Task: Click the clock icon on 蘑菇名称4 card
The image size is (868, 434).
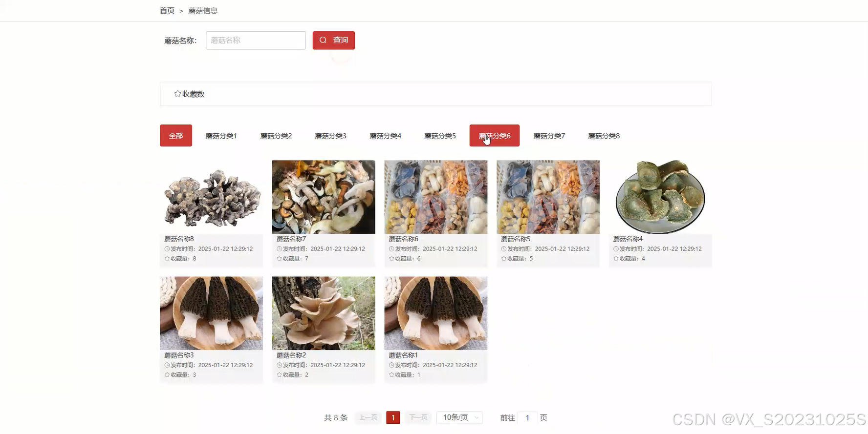Action: pos(616,249)
